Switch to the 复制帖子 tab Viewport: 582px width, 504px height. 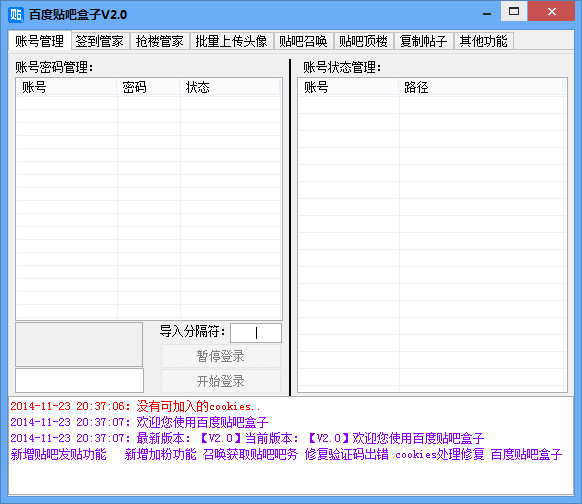pyautogui.click(x=424, y=41)
